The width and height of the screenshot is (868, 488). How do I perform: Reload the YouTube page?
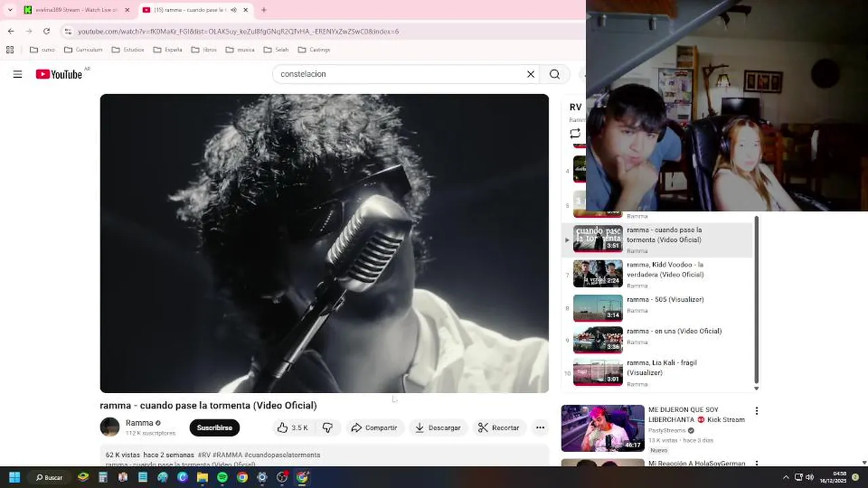point(46,31)
